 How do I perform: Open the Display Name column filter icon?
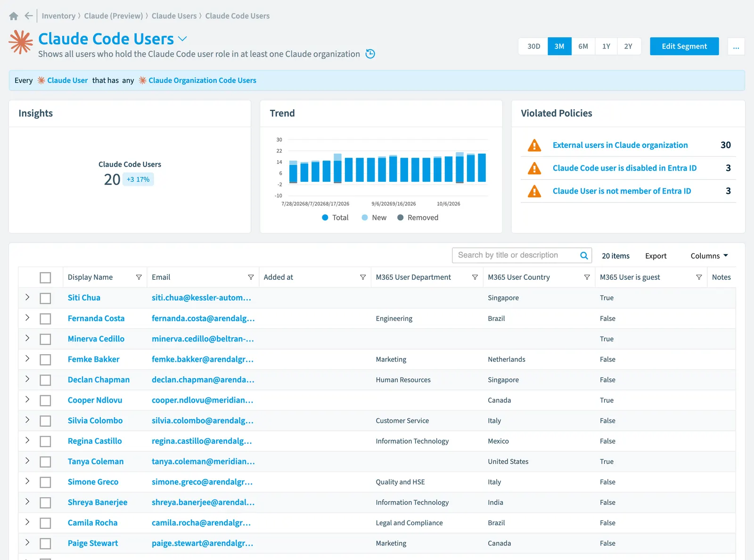(x=139, y=277)
